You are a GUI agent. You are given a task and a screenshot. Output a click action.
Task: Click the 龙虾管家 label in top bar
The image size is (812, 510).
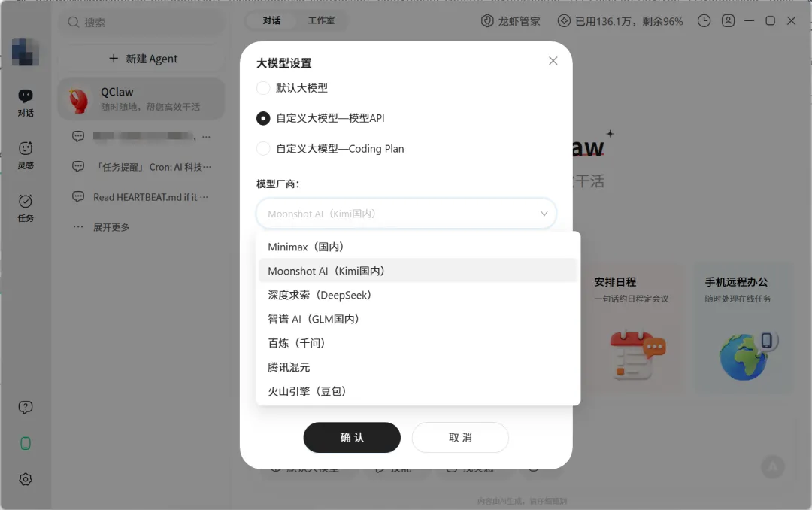point(520,21)
